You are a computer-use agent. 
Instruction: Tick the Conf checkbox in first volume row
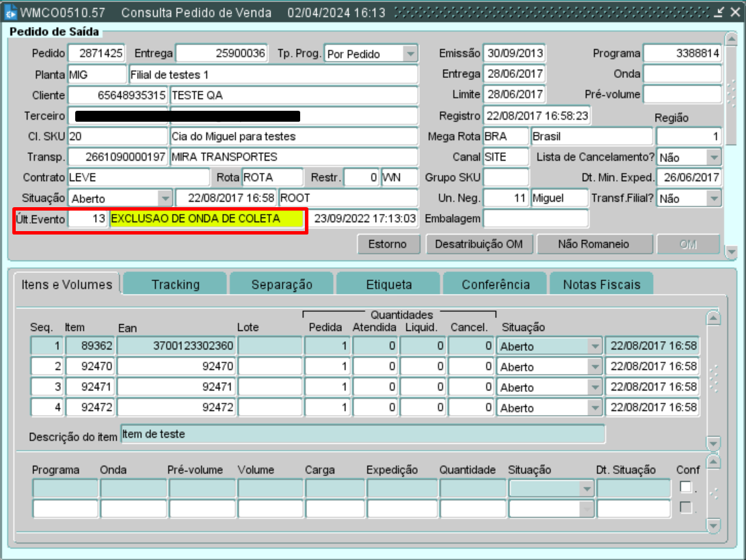[x=686, y=487]
